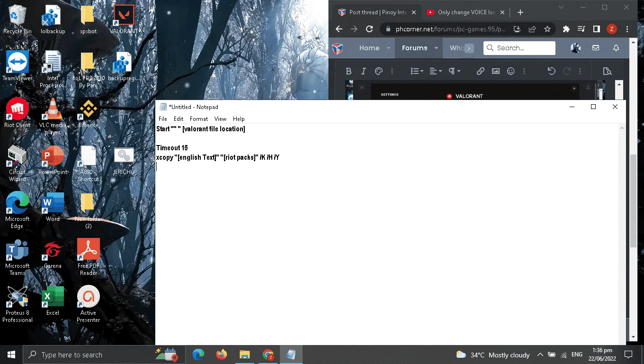Open Chrome tab search chevron

pyautogui.click(x=561, y=7)
